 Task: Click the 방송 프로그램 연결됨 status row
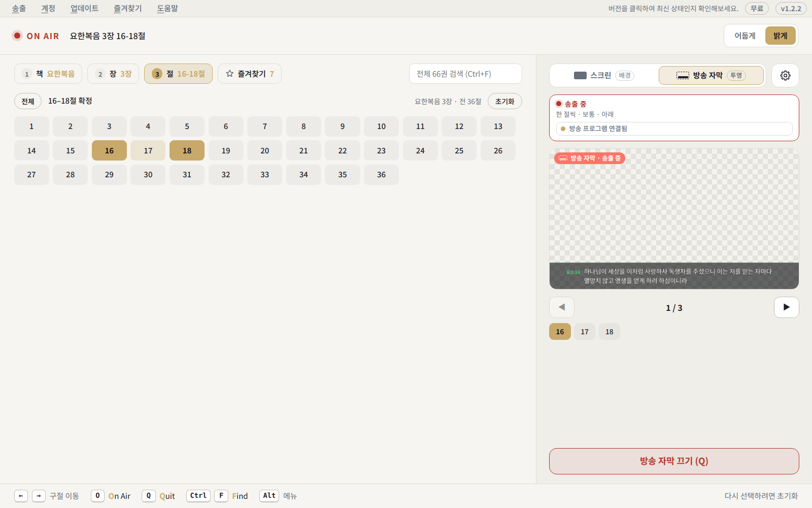pyautogui.click(x=674, y=129)
